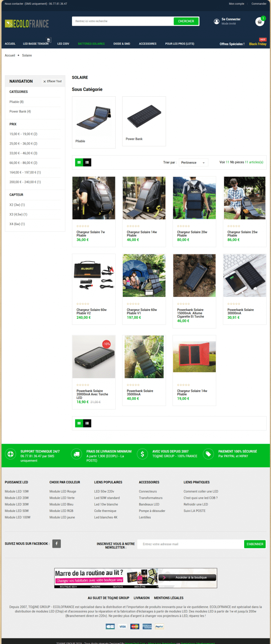The height and width of the screenshot is (644, 271).
Task: Click the Facebook icon in the footer
Action: point(57,544)
